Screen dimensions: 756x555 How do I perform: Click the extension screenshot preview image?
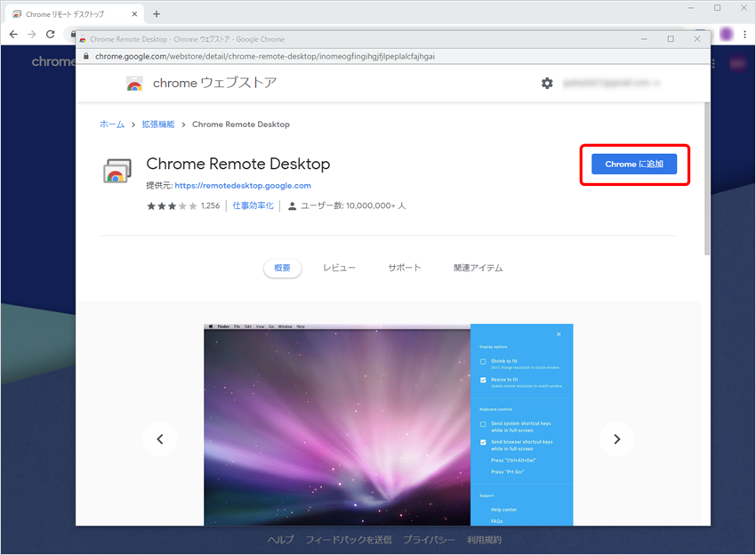pos(388,425)
